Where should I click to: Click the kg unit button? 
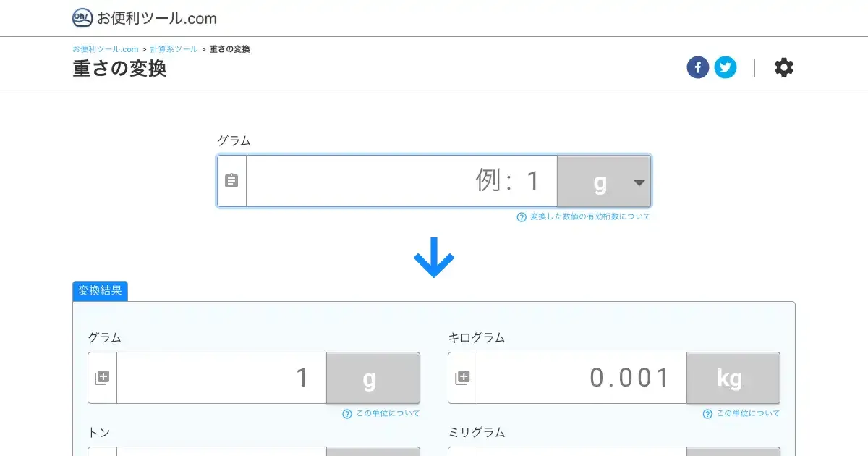coord(733,378)
